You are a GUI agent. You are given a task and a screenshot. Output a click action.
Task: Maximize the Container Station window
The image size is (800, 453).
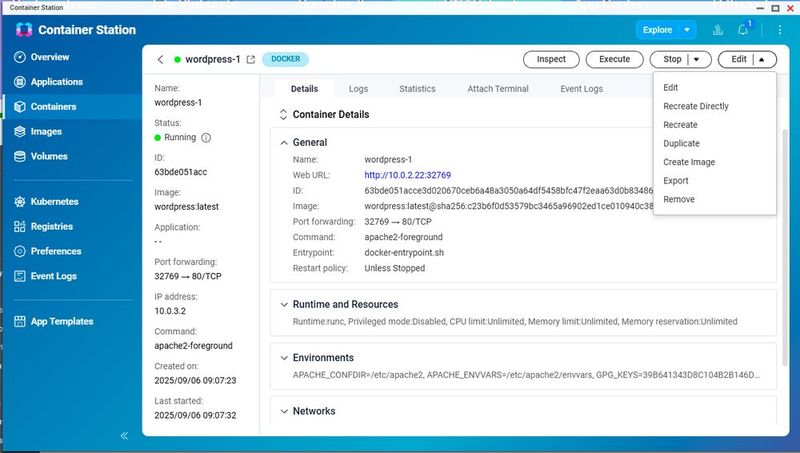tap(776, 8)
